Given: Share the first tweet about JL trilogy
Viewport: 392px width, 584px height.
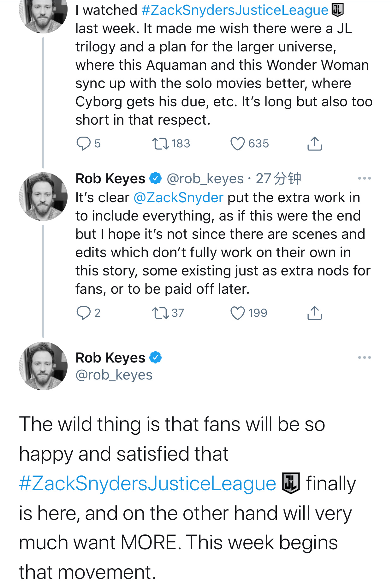Looking at the screenshot, I should [x=314, y=144].
